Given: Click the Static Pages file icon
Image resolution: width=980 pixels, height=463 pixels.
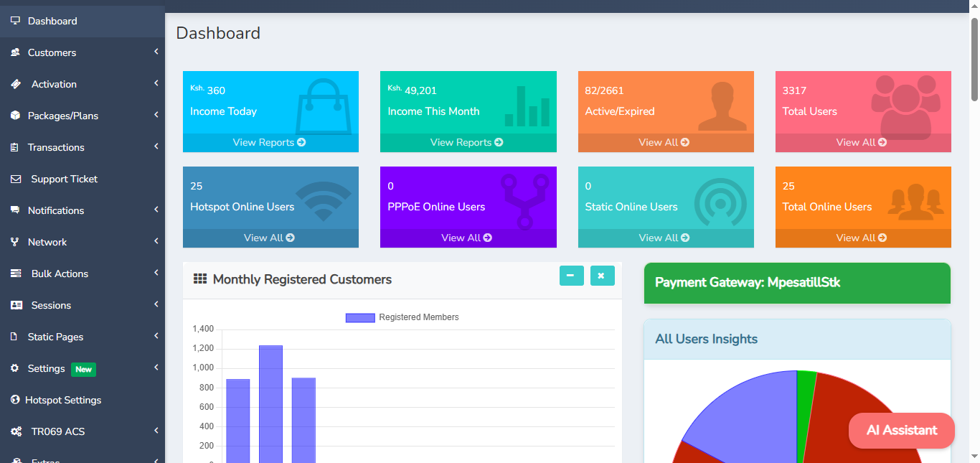Looking at the screenshot, I should coord(14,337).
